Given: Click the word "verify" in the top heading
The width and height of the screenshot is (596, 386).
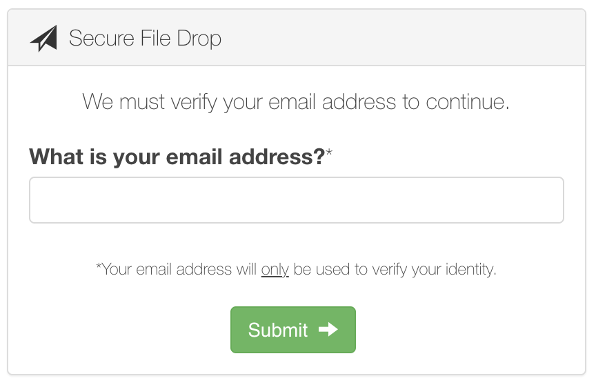Looking at the screenshot, I should click(x=194, y=103).
